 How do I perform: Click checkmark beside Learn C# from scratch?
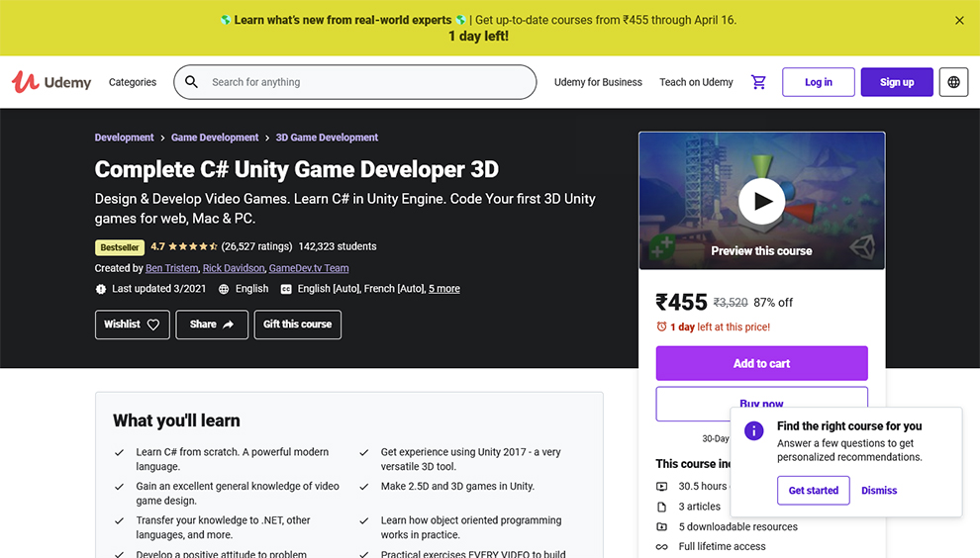click(x=119, y=452)
